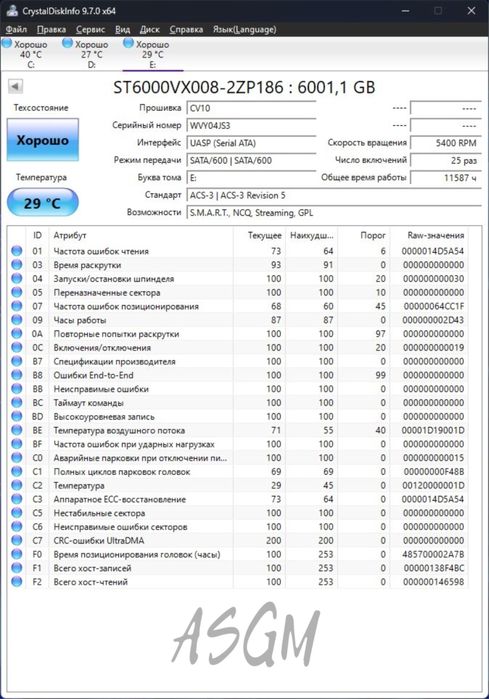Screen dimensions: 489x699
Task: Click the Хорошо health status button
Action: [43, 140]
